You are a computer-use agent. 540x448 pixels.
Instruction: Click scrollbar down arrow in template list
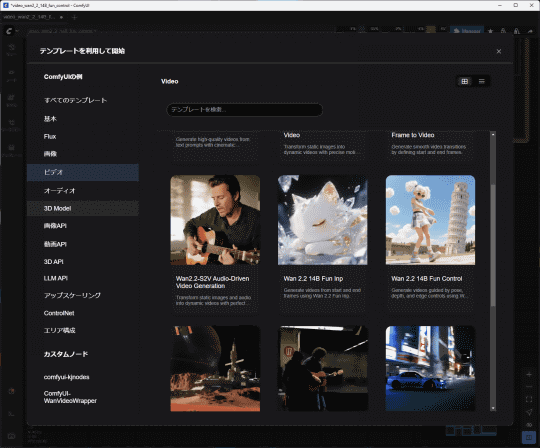(493, 408)
